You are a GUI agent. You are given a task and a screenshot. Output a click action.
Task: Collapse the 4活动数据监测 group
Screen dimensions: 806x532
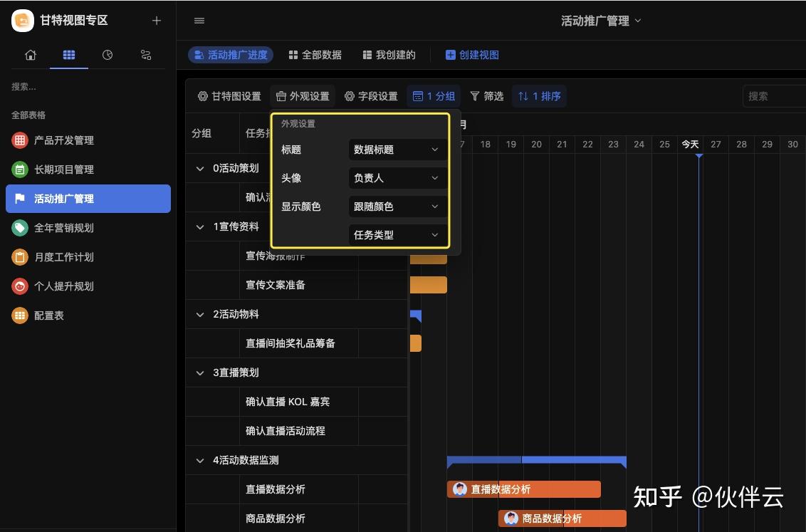coord(200,461)
